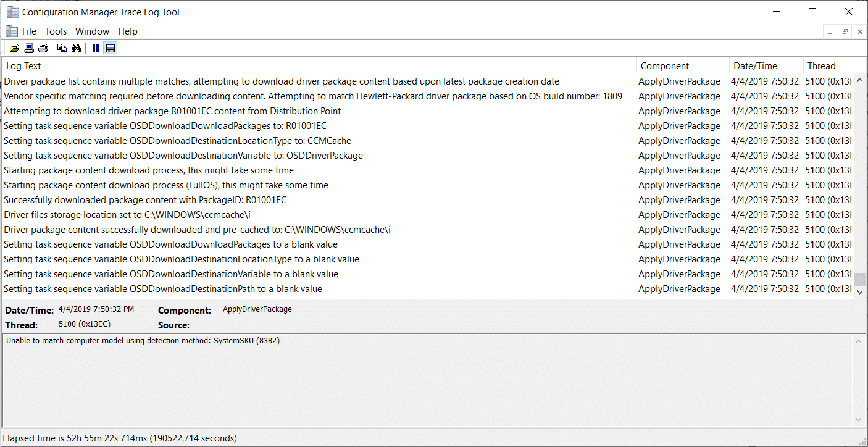Open Find using the binoculars icon

coord(76,48)
